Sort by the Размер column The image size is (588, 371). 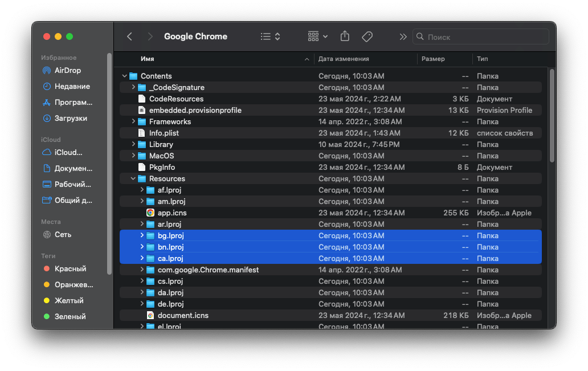pos(433,59)
